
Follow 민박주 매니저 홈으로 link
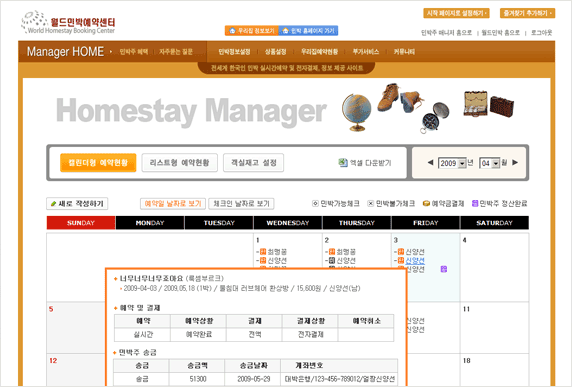[447, 33]
